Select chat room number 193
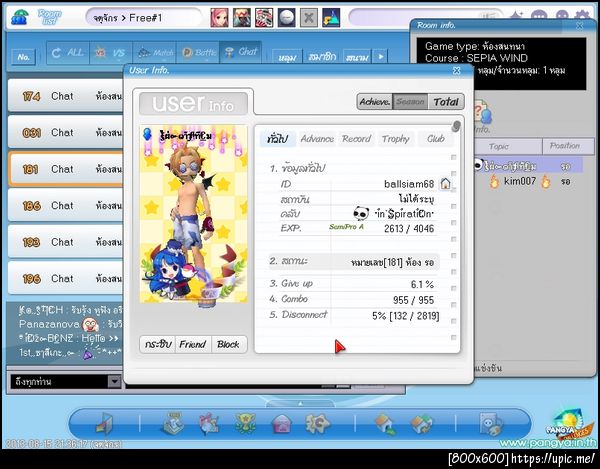 [x=65, y=242]
